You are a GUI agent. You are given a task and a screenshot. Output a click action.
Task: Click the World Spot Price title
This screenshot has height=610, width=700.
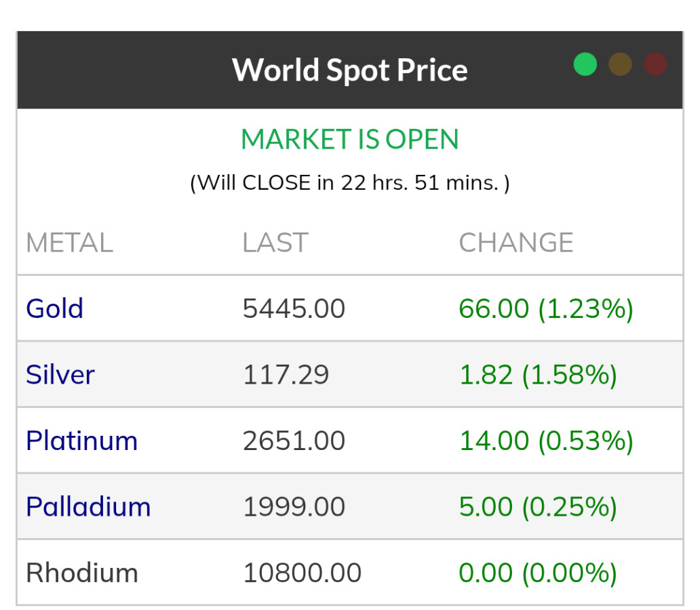coord(349,70)
